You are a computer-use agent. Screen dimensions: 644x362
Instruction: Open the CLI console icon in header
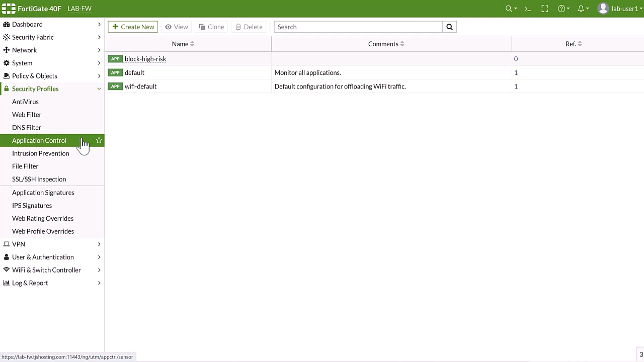click(528, 9)
